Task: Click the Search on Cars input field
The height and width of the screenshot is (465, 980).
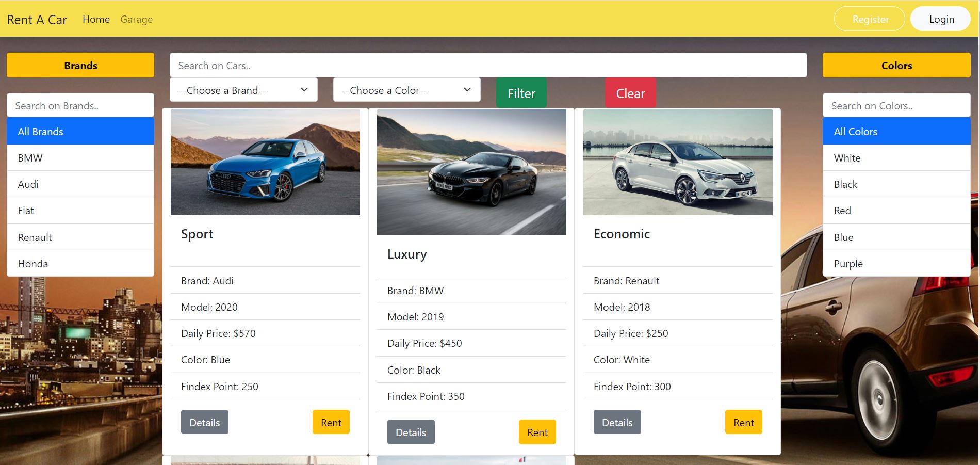Action: tap(488, 65)
